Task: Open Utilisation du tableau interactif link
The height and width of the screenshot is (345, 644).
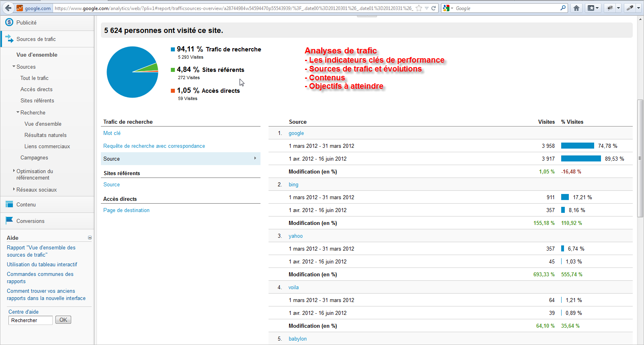Action: click(x=42, y=264)
